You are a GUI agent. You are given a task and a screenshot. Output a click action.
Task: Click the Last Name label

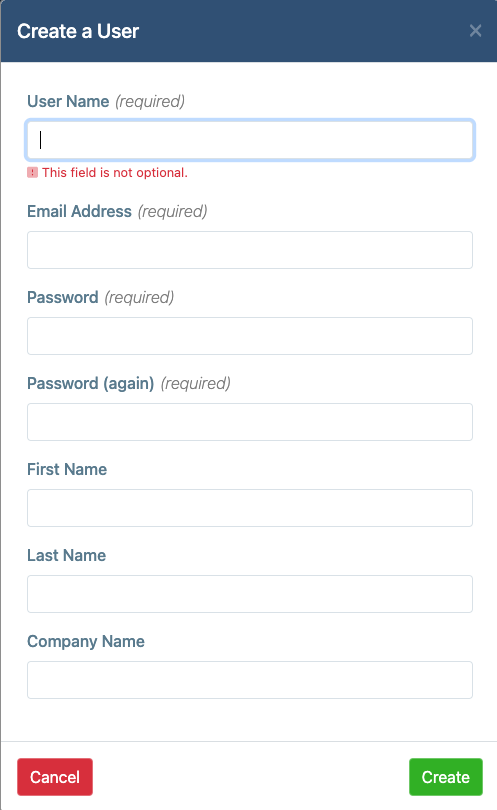tap(67, 555)
